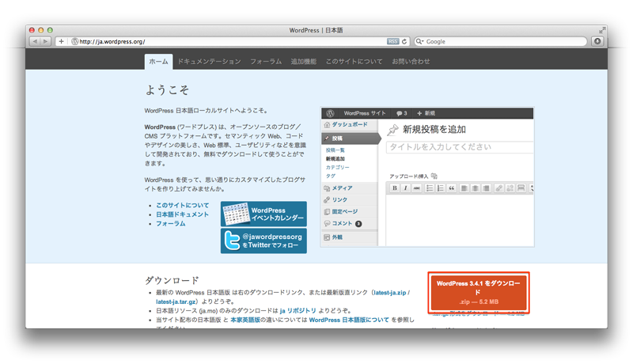Follow the 本家英語版 link
Screen dimensions: 633x364
[x=245, y=320]
